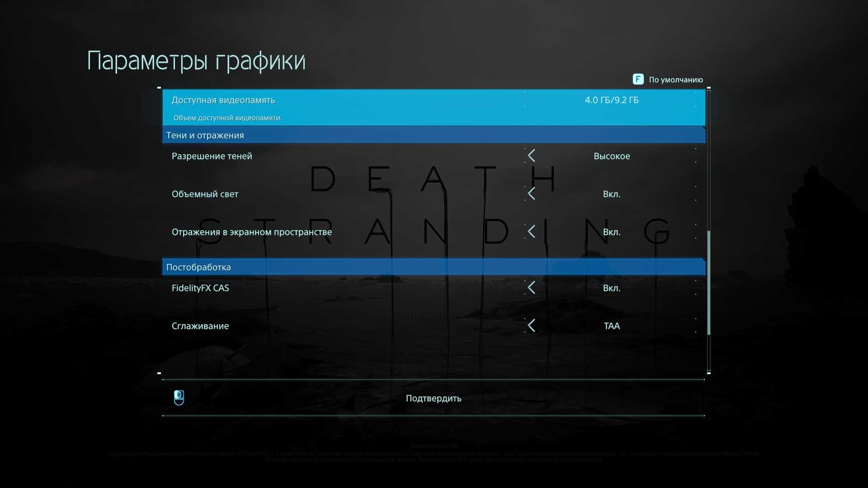Click left arrow for FidelityFX CAS
The width and height of the screenshot is (868, 488).
pos(532,288)
